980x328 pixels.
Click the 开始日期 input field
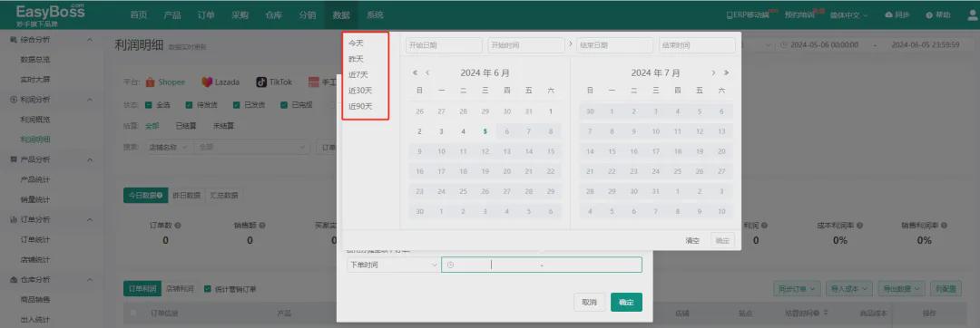444,45
